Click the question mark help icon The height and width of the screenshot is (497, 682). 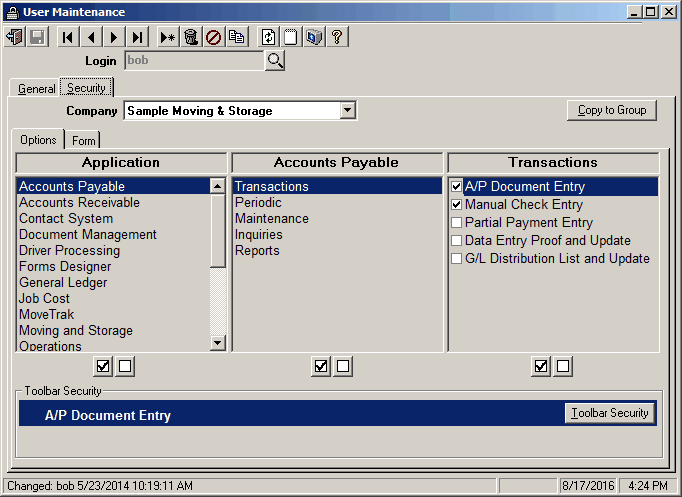click(x=337, y=37)
